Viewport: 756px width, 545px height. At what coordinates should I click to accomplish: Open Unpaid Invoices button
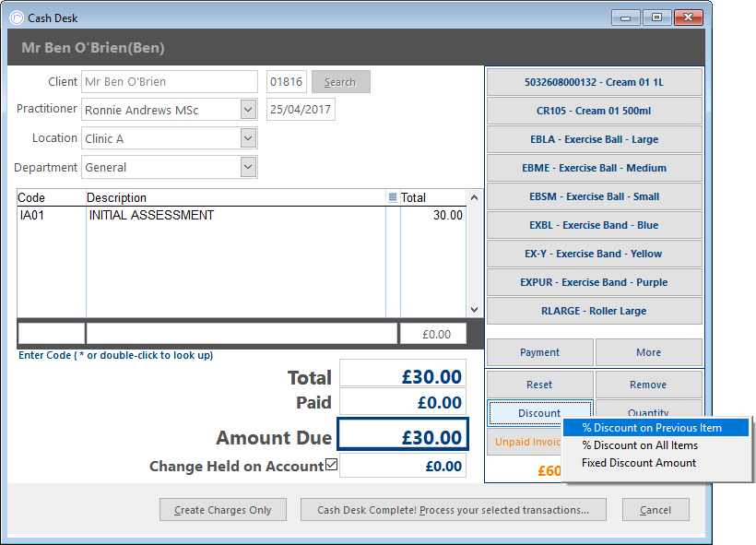(526, 442)
